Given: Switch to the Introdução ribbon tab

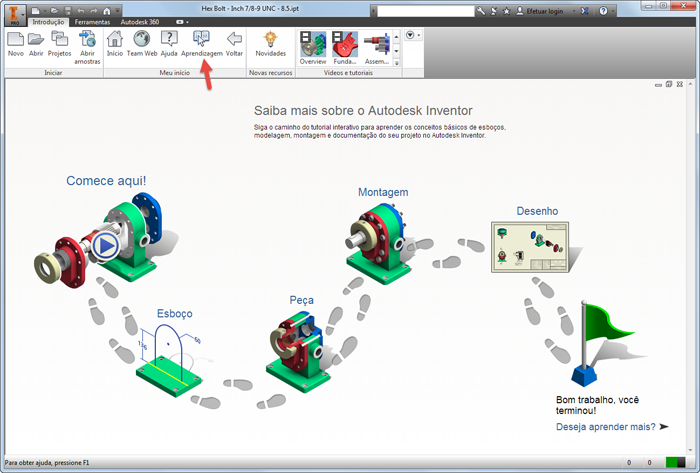Looking at the screenshot, I should pos(48,22).
